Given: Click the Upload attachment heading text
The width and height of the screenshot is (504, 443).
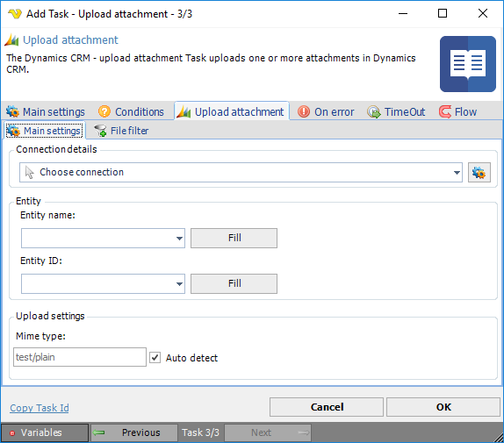Looking at the screenshot, I should (70, 40).
